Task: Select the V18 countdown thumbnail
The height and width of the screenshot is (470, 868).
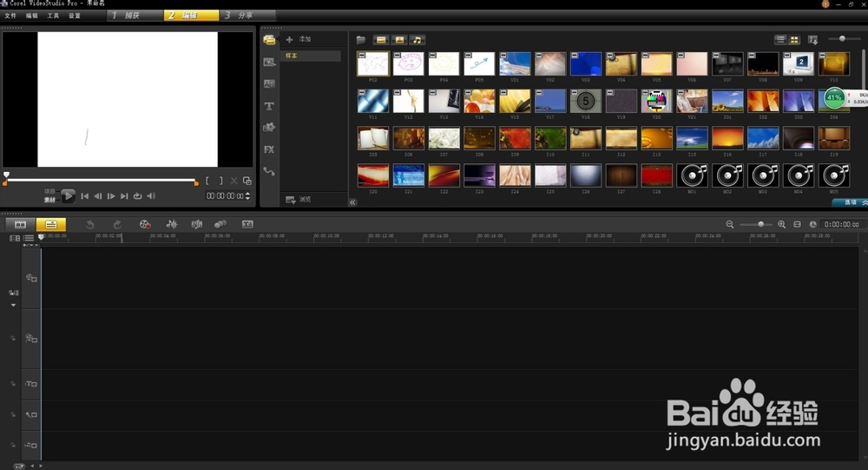Action: [585, 101]
